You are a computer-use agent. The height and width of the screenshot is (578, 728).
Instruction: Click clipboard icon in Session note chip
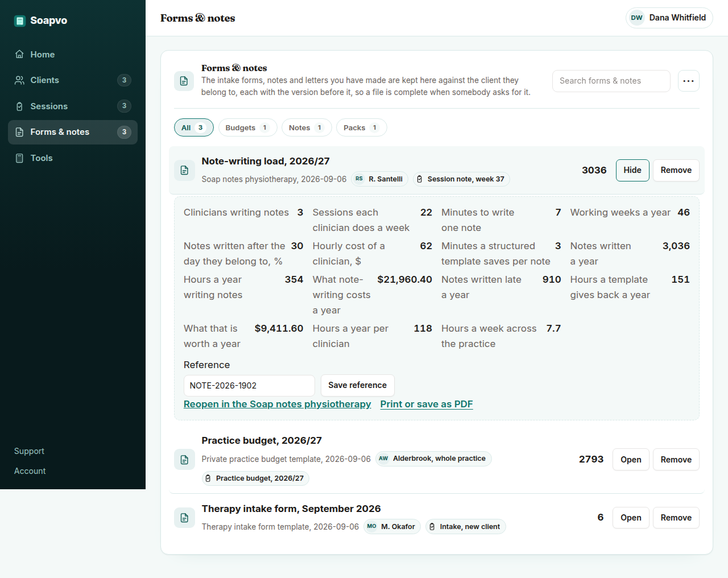(419, 179)
